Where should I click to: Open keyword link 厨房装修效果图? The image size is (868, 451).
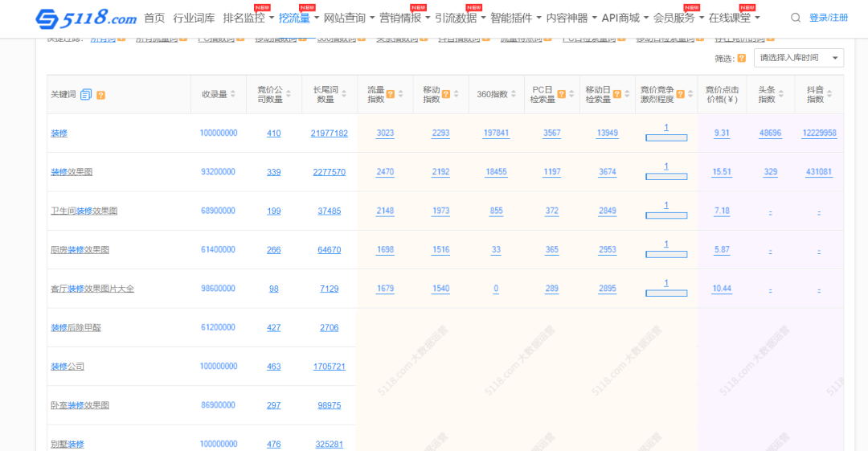pyautogui.click(x=80, y=249)
